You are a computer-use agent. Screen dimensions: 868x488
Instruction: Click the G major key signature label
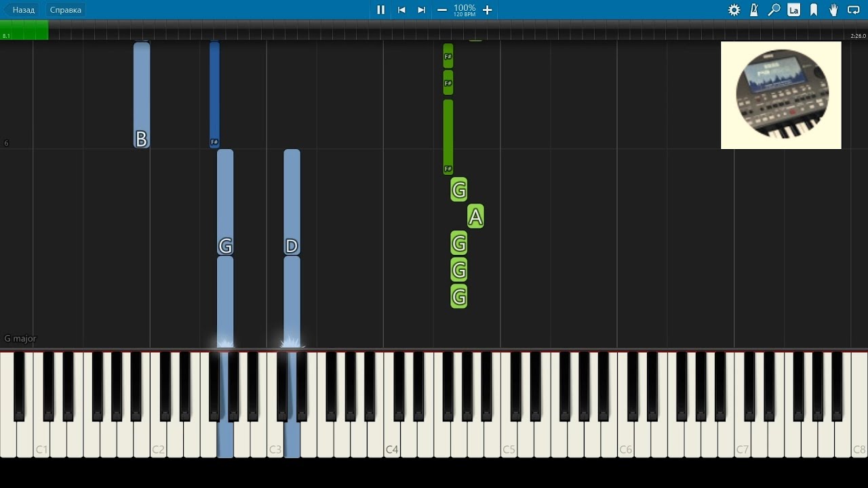(20, 339)
